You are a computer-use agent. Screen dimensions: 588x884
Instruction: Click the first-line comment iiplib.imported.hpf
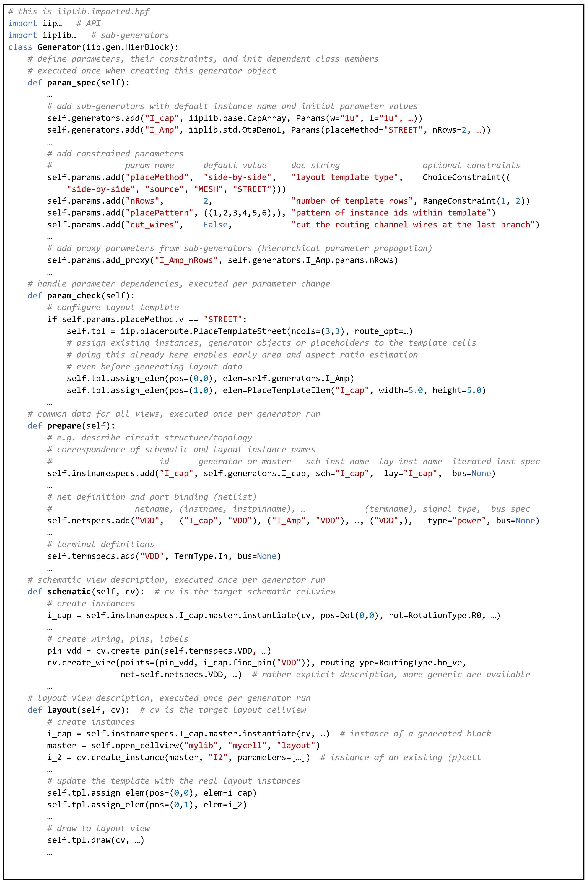pos(103,12)
